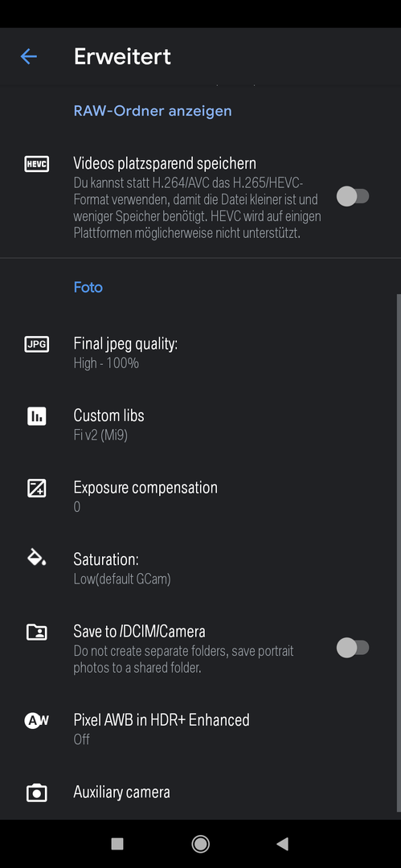Go back using the blue arrow
The height and width of the screenshot is (868, 401).
tap(29, 56)
